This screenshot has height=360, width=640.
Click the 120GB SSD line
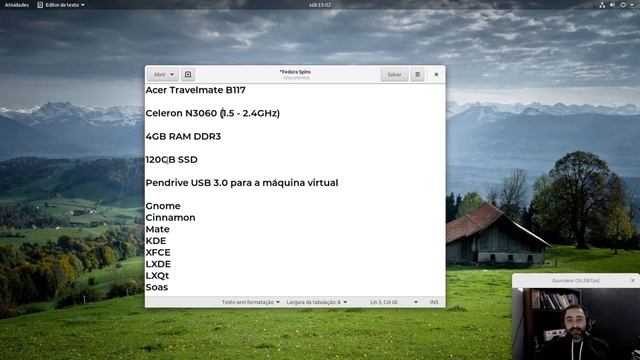pyautogui.click(x=171, y=160)
